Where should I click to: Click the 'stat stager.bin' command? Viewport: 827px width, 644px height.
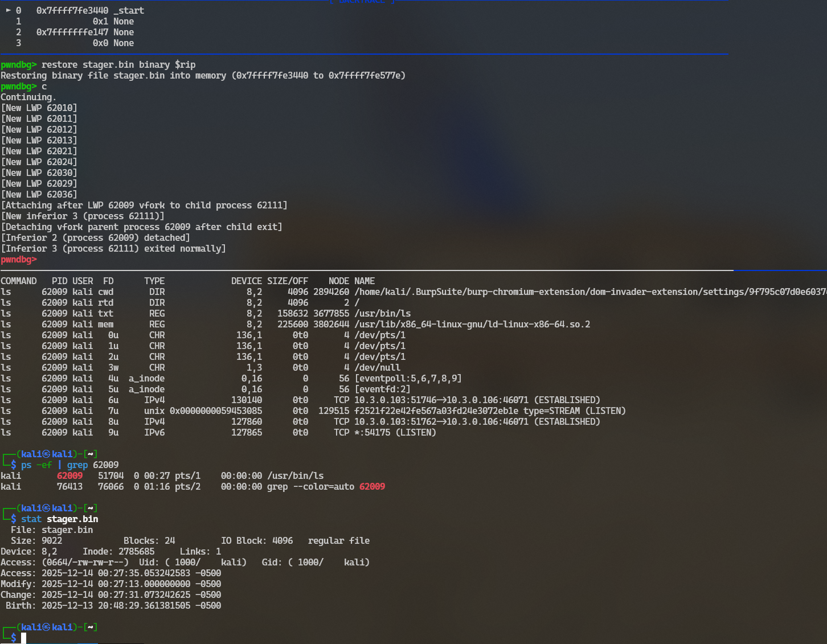[59, 519]
